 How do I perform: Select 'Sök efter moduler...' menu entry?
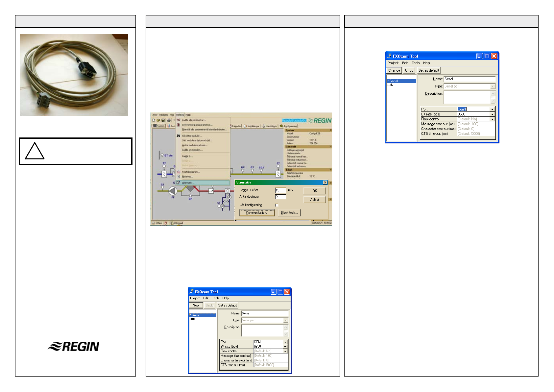pyautogui.click(x=203, y=135)
